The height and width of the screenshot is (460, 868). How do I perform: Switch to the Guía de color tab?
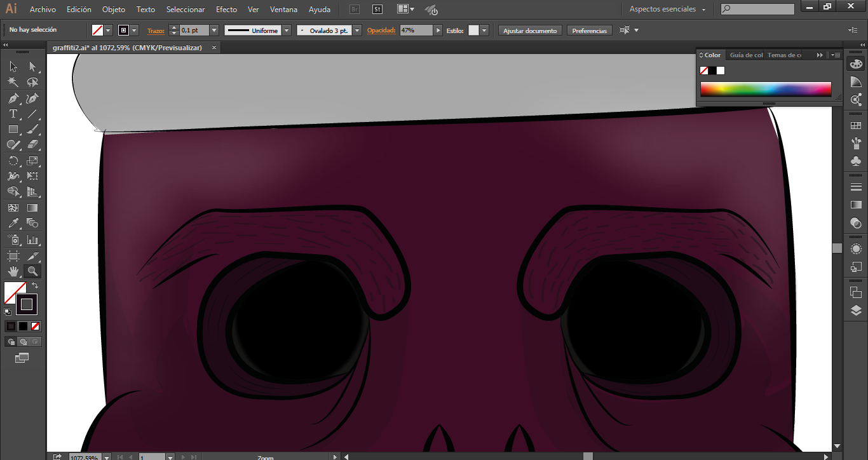pyautogui.click(x=746, y=55)
